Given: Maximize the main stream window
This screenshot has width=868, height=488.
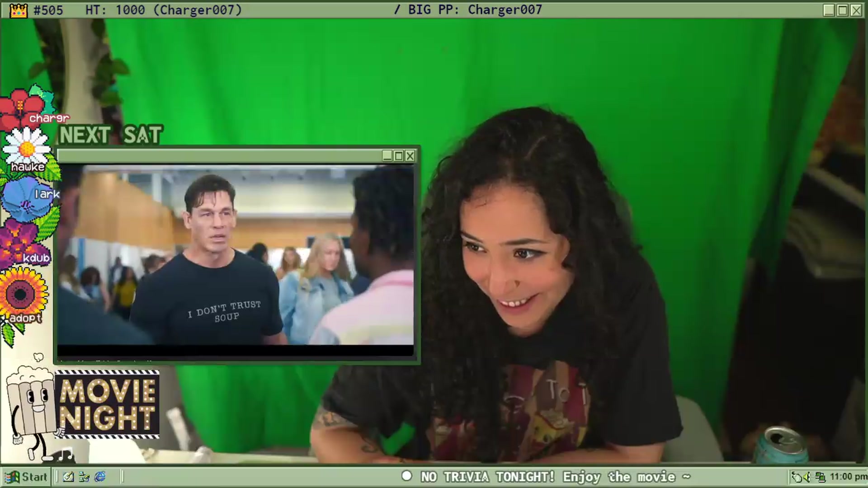Looking at the screenshot, I should coord(843,10).
